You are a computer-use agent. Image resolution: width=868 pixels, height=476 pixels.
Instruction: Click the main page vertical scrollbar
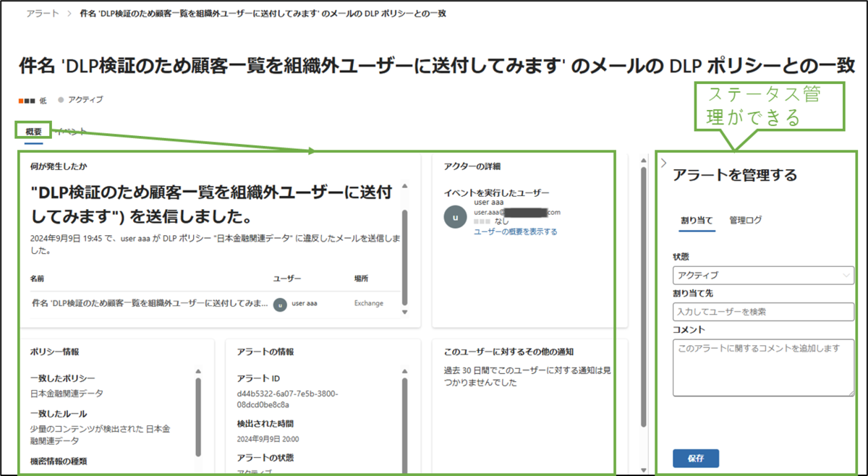pyautogui.click(x=643, y=298)
